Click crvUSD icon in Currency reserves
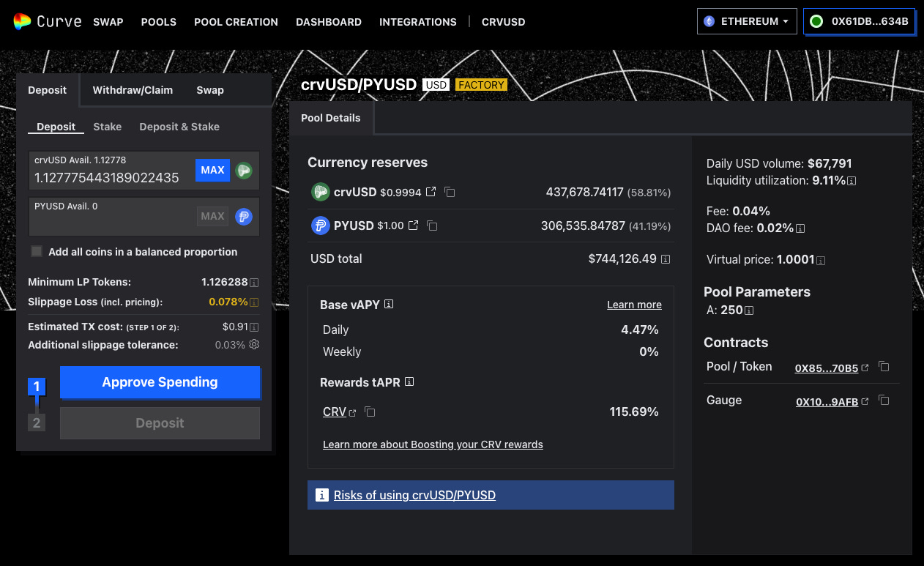This screenshot has width=924, height=566. [x=320, y=192]
